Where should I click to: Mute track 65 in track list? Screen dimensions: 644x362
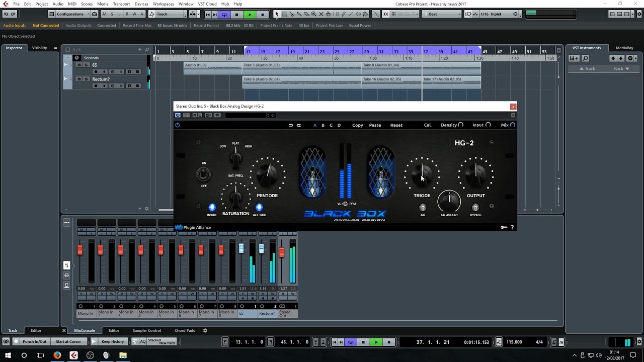pos(79,65)
